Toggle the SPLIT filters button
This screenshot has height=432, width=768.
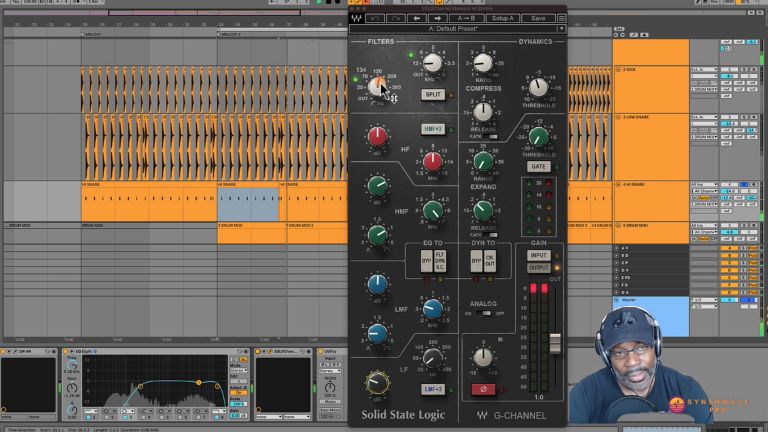433,95
